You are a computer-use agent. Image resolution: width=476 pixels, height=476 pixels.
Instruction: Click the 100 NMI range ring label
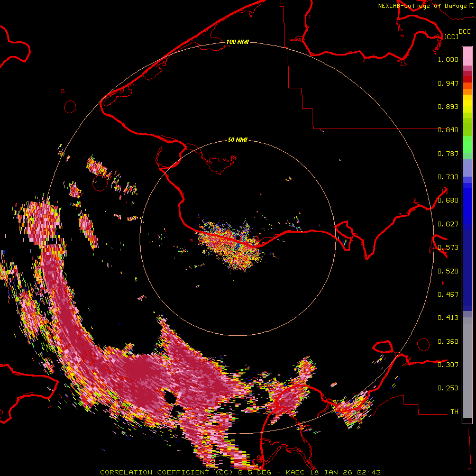[237, 42]
